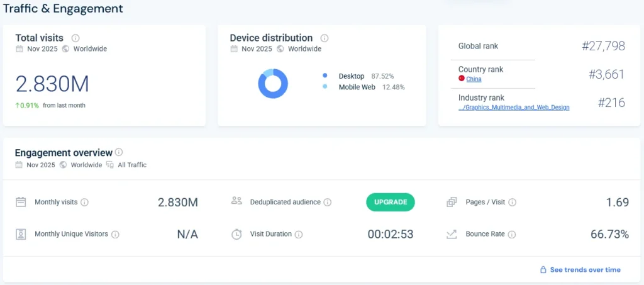This screenshot has height=285, width=644.
Task: Click info icon beside Engagement overview
Action: tap(119, 152)
